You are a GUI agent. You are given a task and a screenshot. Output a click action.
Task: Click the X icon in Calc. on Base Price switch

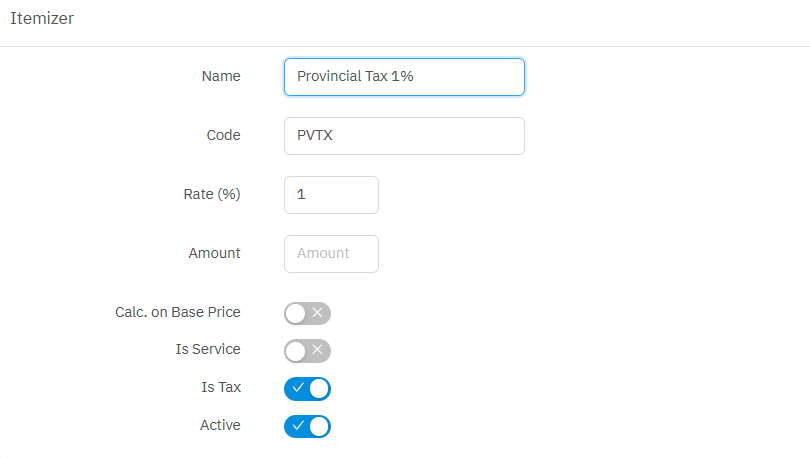coord(317,313)
